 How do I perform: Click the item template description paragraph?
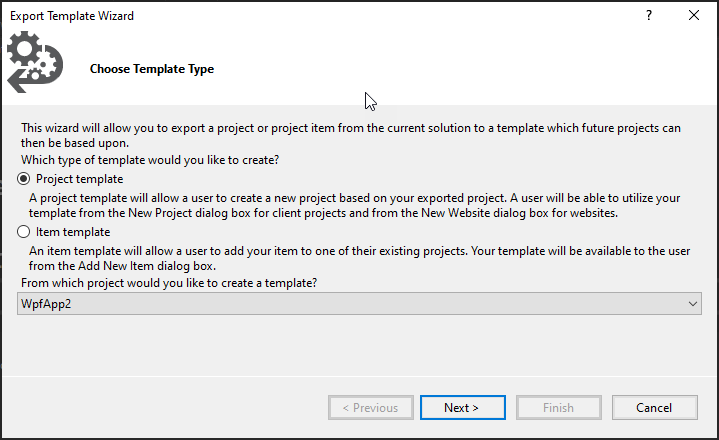coord(360,258)
